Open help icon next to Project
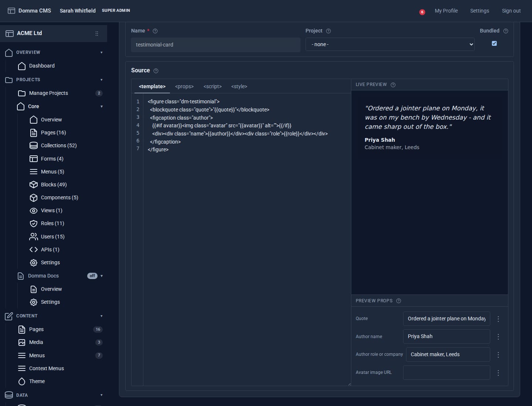The image size is (532, 406). tap(328, 31)
